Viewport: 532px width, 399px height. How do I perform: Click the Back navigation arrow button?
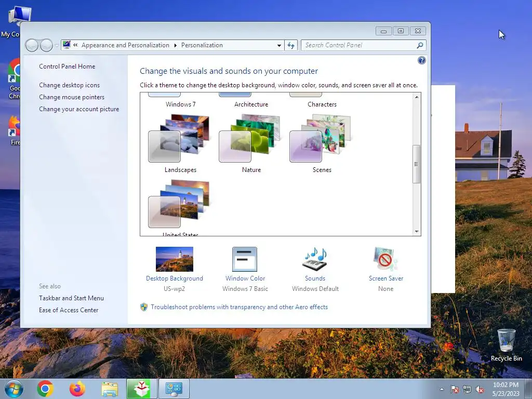pyautogui.click(x=32, y=45)
